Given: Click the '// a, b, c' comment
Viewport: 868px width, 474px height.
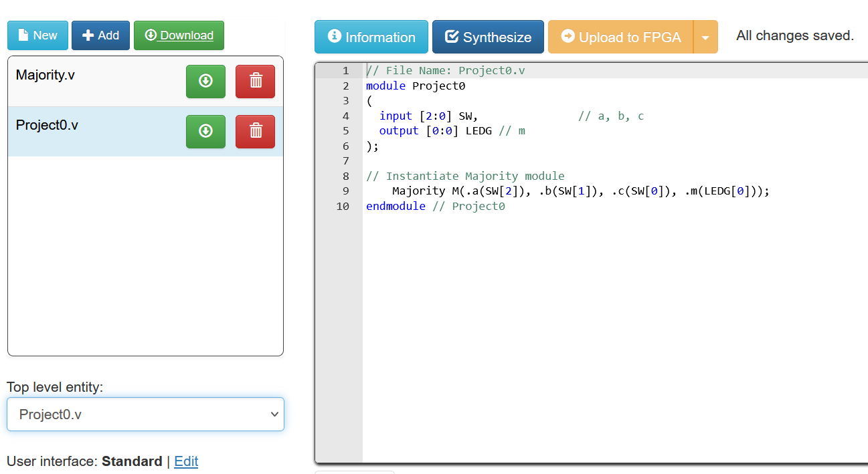Looking at the screenshot, I should pyautogui.click(x=611, y=116).
